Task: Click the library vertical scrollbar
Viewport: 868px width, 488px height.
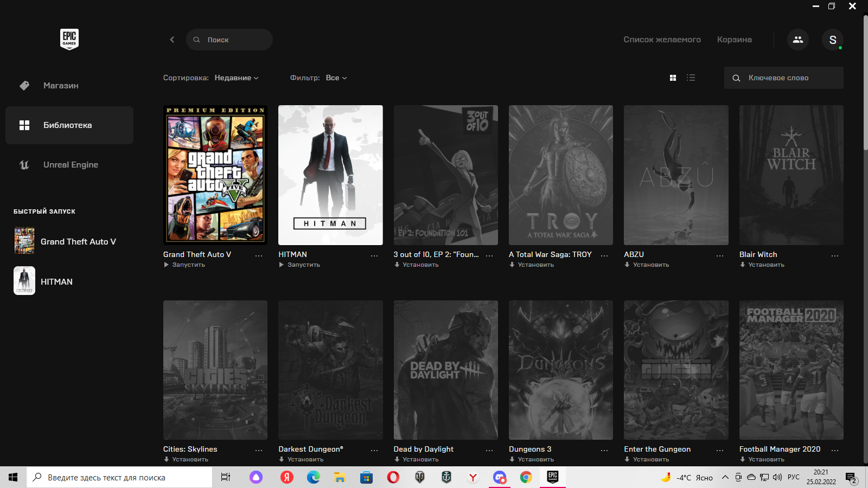Action: click(x=866, y=82)
